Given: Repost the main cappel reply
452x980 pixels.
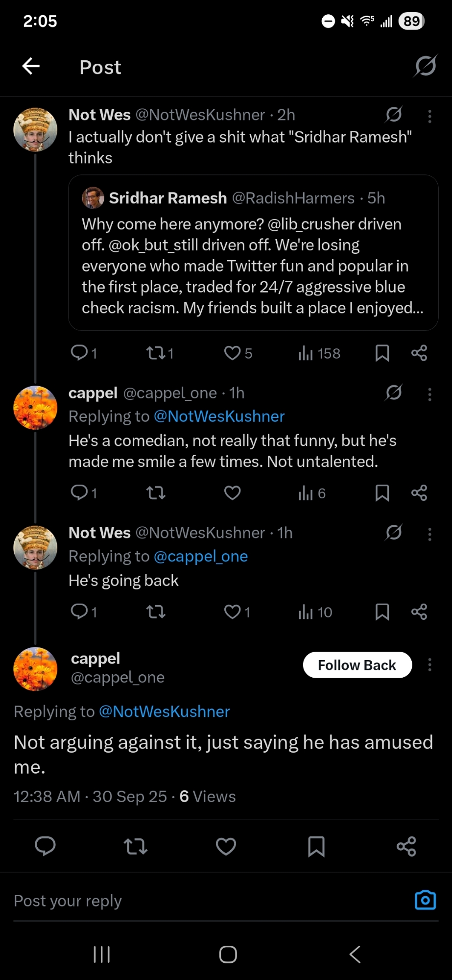Looking at the screenshot, I should [136, 846].
